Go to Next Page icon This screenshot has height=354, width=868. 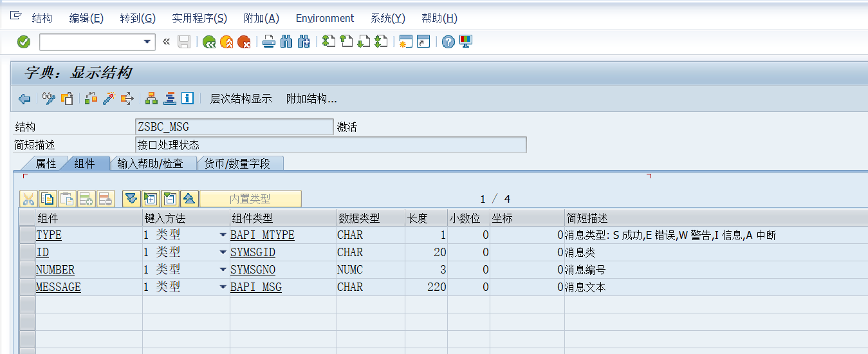tap(364, 42)
